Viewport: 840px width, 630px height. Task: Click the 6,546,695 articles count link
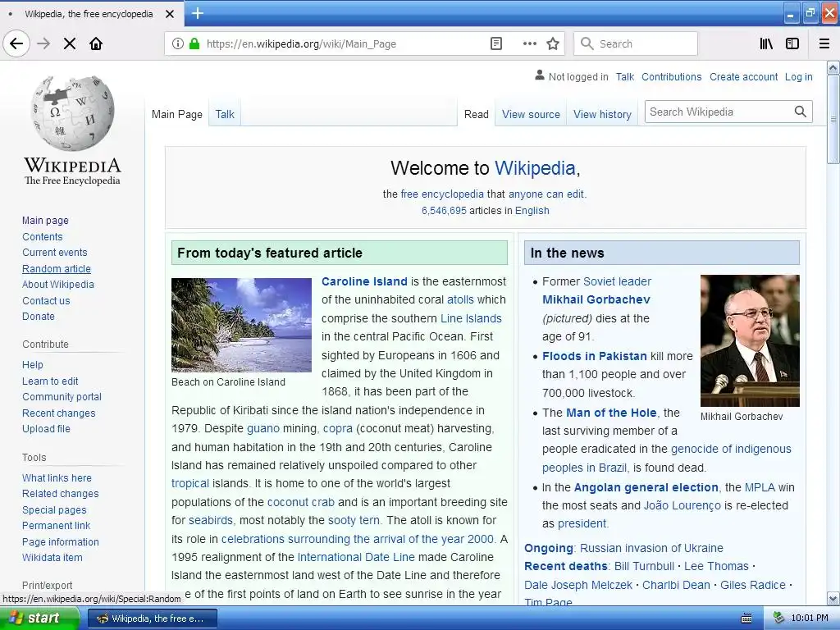[x=444, y=211]
